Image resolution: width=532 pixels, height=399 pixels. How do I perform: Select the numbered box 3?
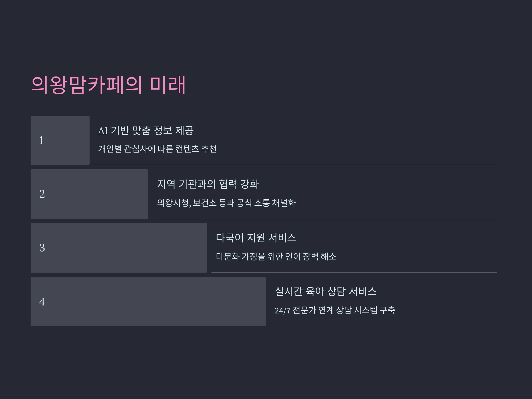[119, 248]
